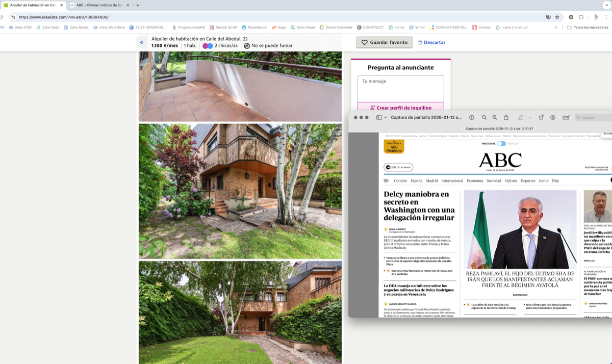Viewport: 612px width, 364px height.
Task: Expand the hidden bookmarks overflow chevron
Action: click(x=556, y=28)
